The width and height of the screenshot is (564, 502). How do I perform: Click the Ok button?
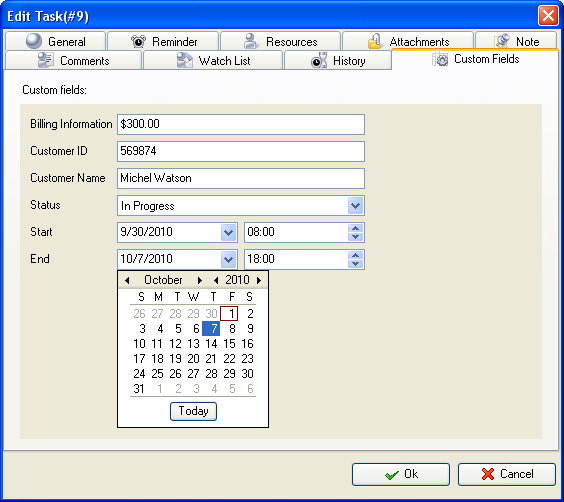tap(401, 474)
